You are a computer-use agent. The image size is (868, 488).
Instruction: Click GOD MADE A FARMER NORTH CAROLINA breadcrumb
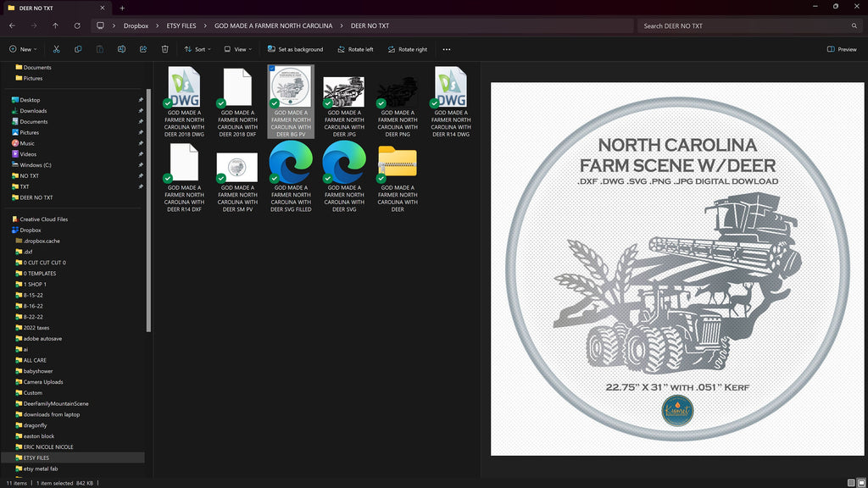[274, 25]
